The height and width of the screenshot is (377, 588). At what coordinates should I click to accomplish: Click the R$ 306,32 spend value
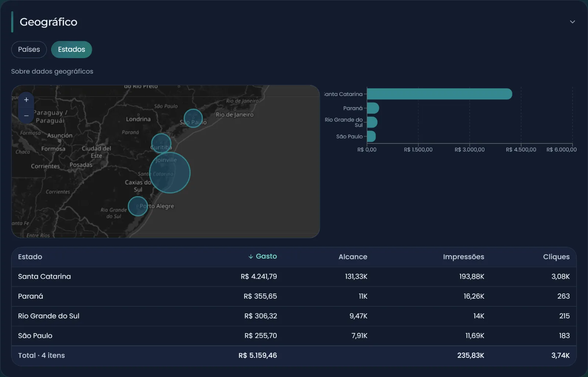point(261,316)
